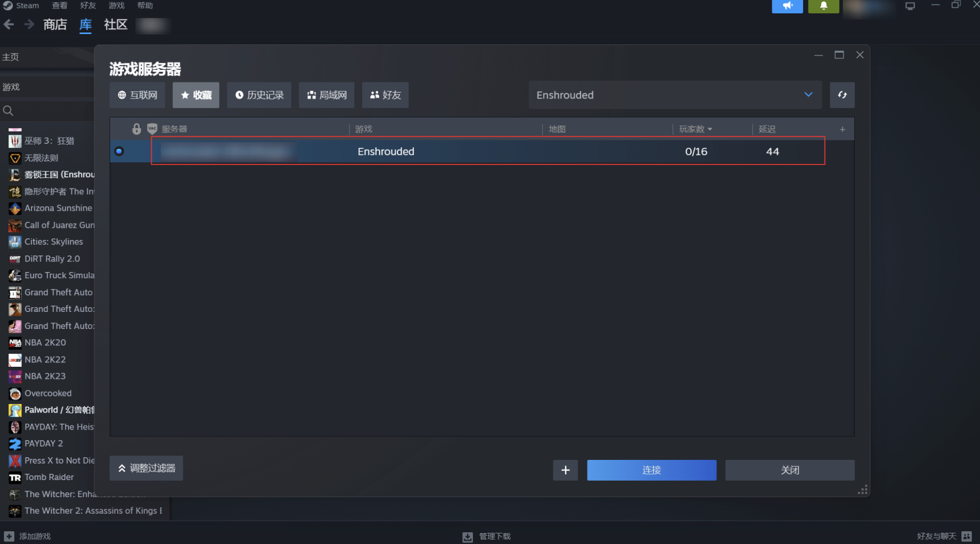
Task: Open the 好友 (Friends) servers tab
Action: [x=385, y=95]
